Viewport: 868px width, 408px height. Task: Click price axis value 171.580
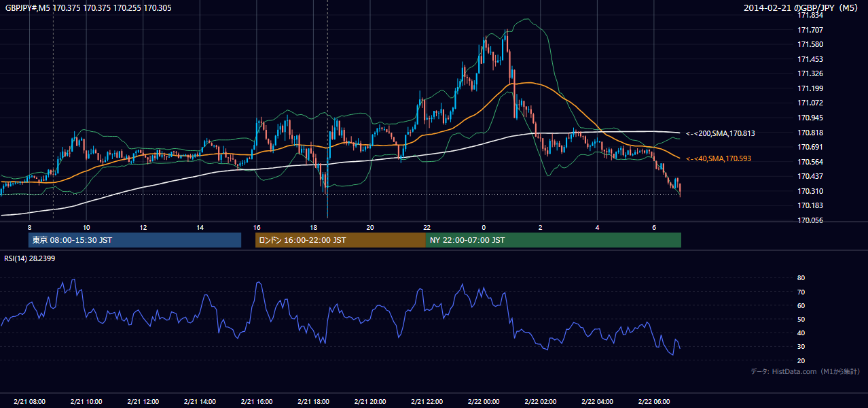click(810, 44)
